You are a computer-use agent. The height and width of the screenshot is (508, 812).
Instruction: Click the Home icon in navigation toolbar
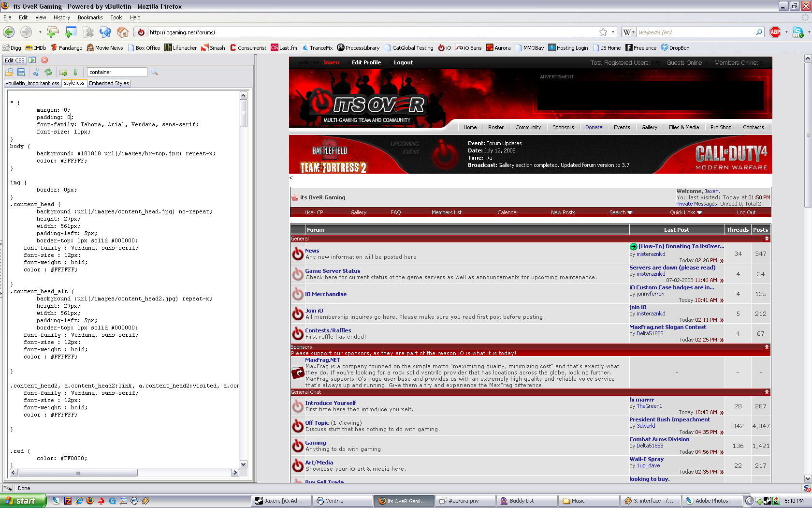pyautogui.click(x=123, y=32)
